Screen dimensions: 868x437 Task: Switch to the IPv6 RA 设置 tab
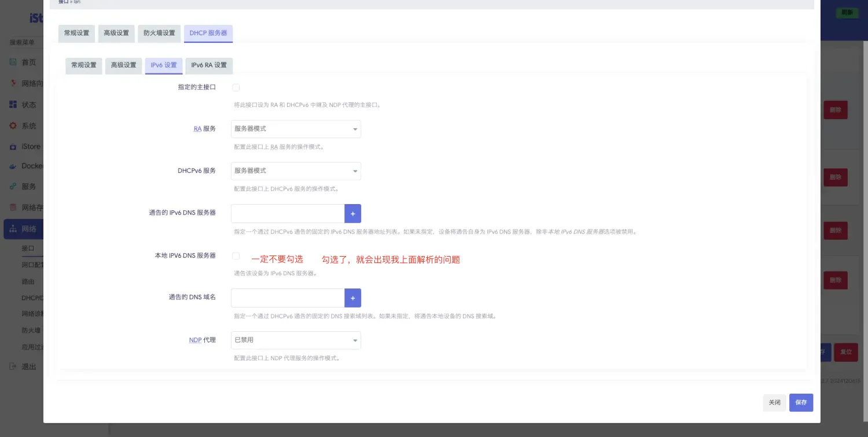(x=209, y=65)
